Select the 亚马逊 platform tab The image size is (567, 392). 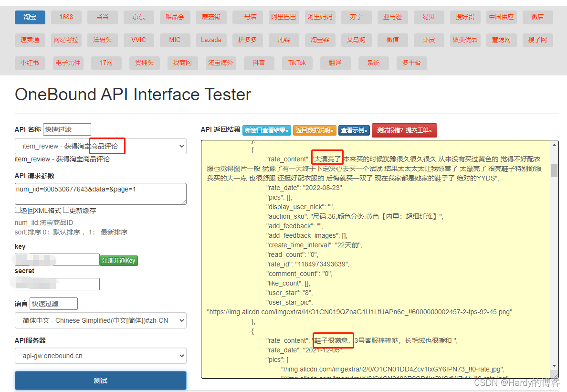pyautogui.click(x=392, y=17)
